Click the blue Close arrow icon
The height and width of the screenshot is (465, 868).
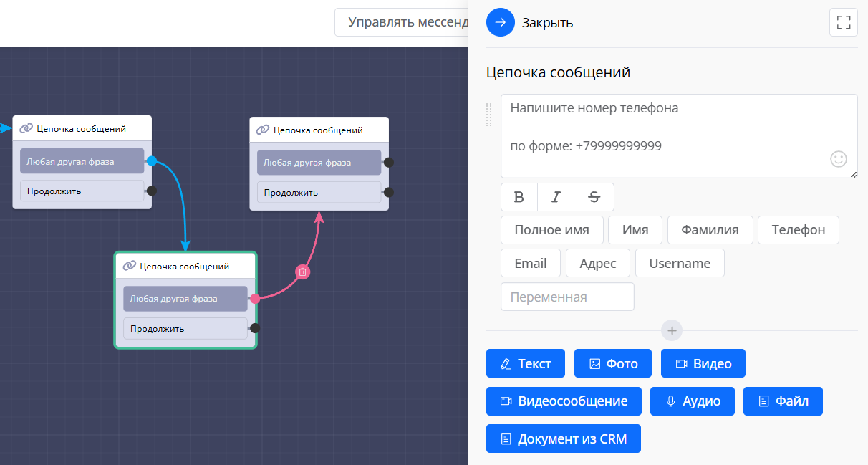pyautogui.click(x=501, y=22)
